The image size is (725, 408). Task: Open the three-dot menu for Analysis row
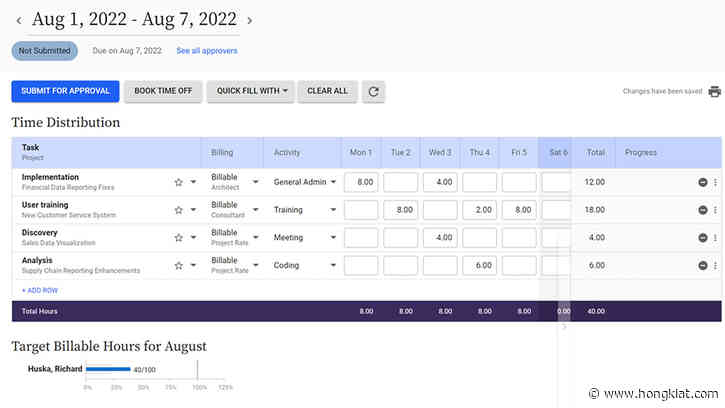point(715,266)
